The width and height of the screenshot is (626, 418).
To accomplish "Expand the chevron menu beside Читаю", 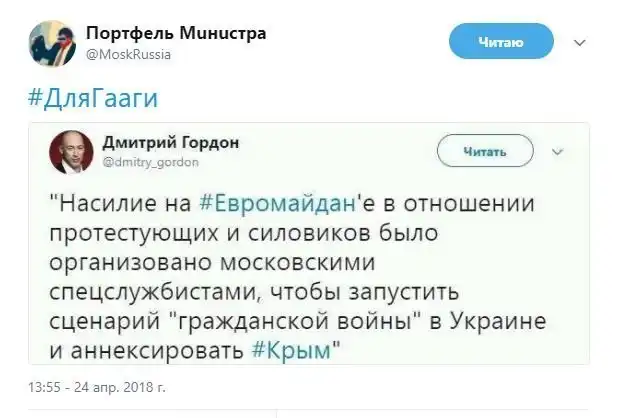I will tap(579, 43).
